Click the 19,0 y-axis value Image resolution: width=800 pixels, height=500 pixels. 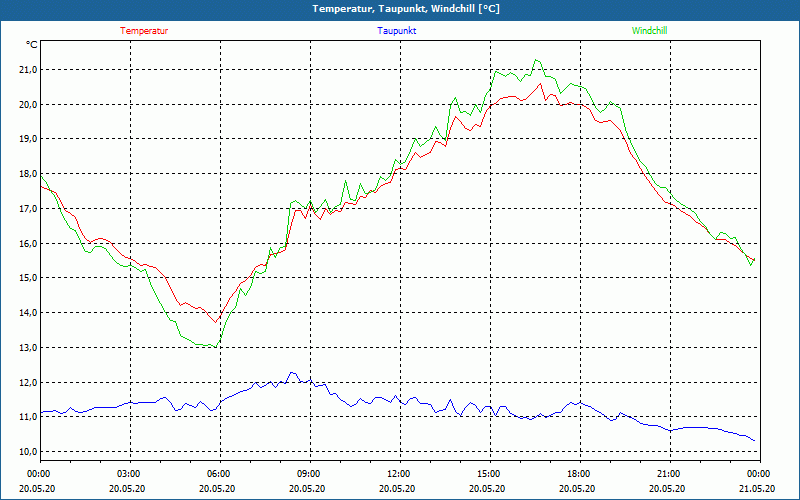click(x=28, y=139)
